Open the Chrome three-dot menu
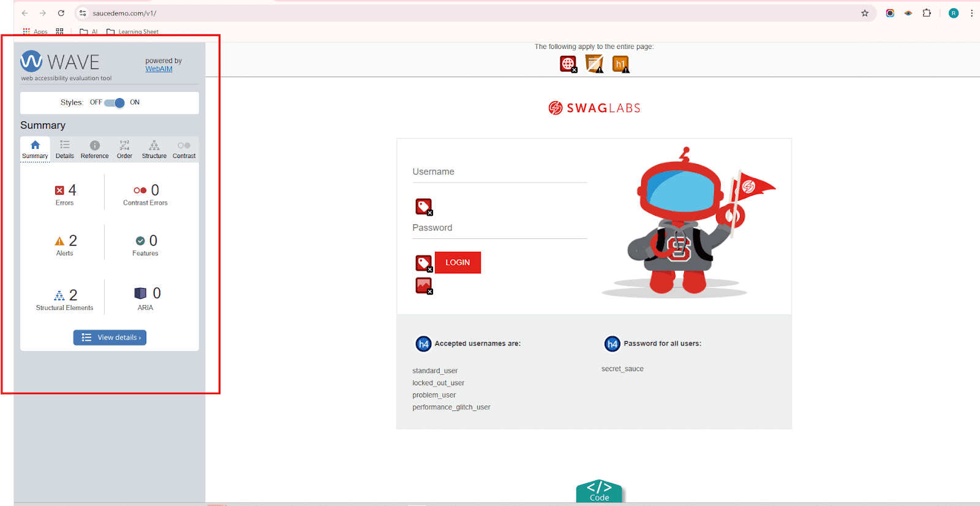 click(971, 13)
